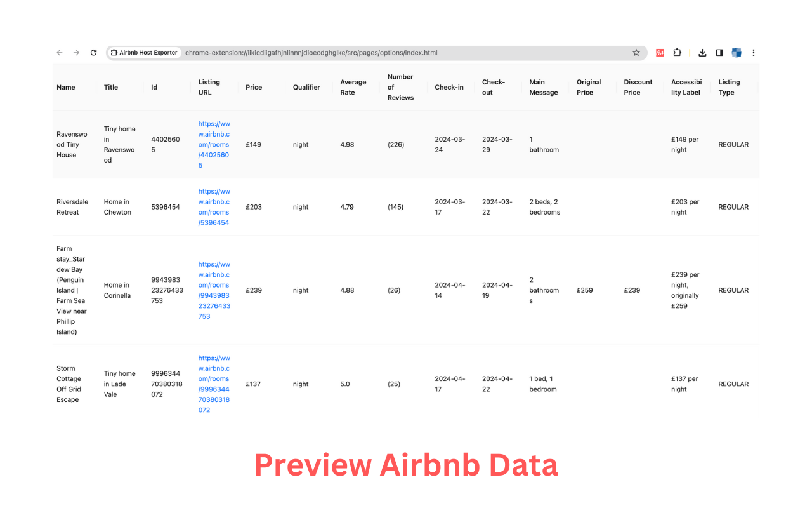Open the Downloads icon in toolbar
812x508 pixels.
(702, 53)
